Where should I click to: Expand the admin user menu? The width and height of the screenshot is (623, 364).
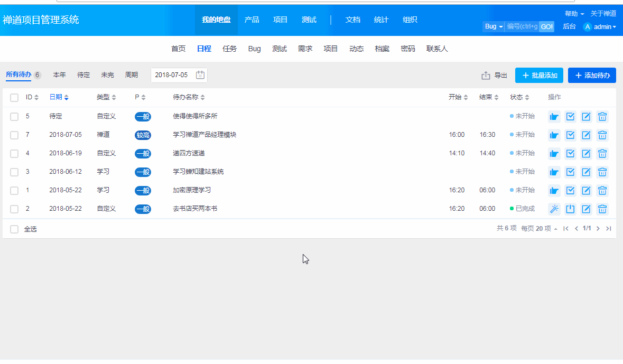[600, 27]
